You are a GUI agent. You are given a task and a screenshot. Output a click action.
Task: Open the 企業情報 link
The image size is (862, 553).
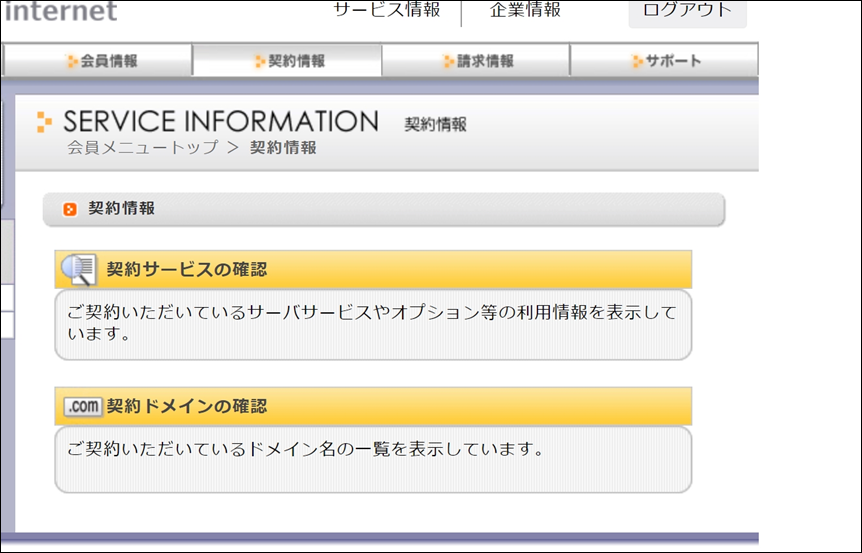pos(525,10)
